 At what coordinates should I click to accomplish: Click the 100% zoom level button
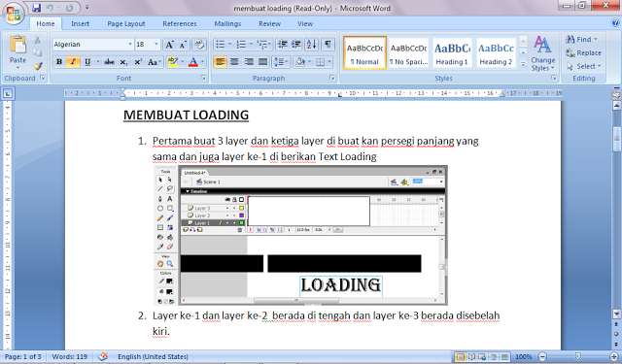(x=524, y=357)
